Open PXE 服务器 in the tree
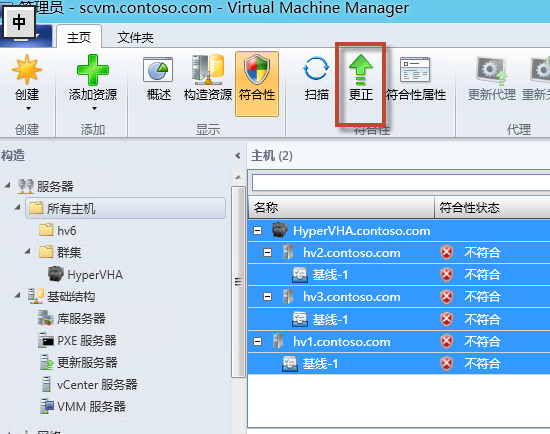550x434 pixels. pyautogui.click(x=77, y=340)
